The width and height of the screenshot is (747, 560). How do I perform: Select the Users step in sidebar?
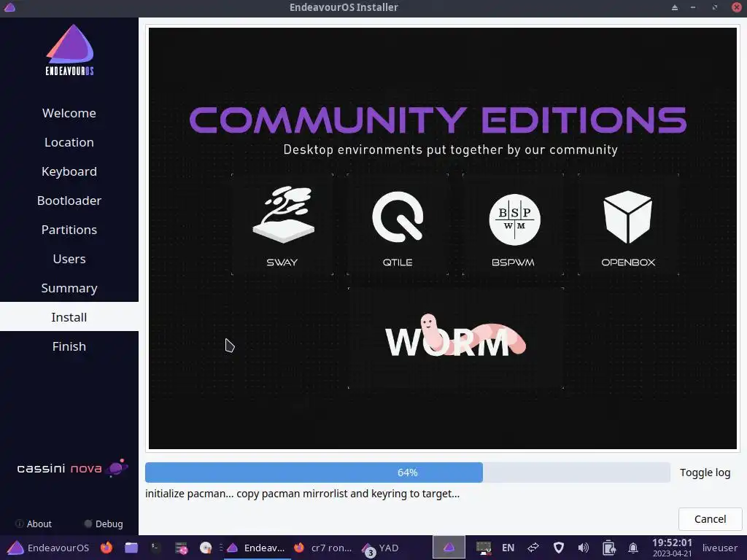[69, 259]
